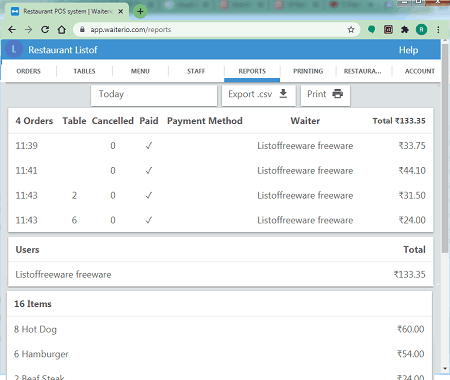Open the browser home page

click(x=62, y=30)
